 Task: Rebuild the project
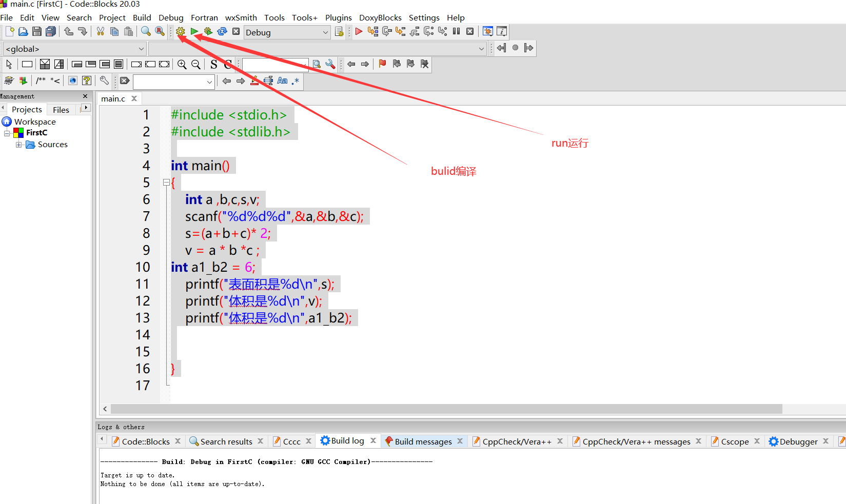(x=222, y=32)
